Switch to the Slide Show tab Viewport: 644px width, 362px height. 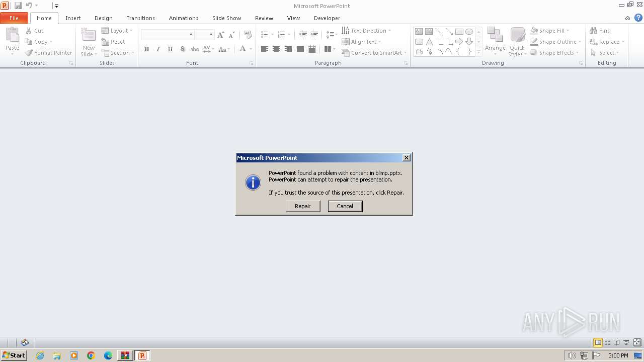226,18
